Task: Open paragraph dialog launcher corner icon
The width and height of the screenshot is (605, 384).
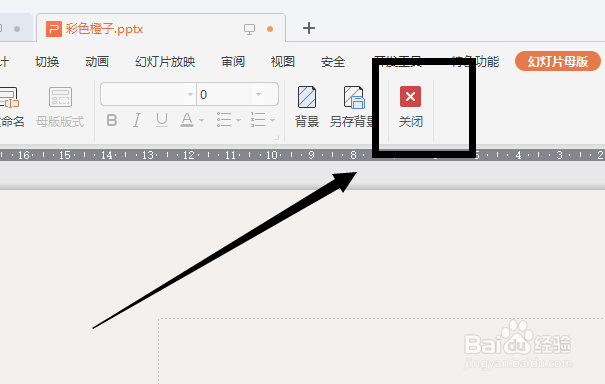Action: click(276, 138)
